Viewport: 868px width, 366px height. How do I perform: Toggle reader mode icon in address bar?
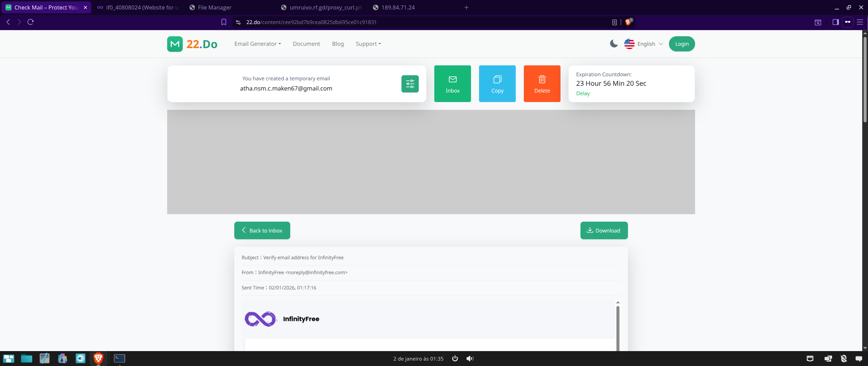(614, 22)
